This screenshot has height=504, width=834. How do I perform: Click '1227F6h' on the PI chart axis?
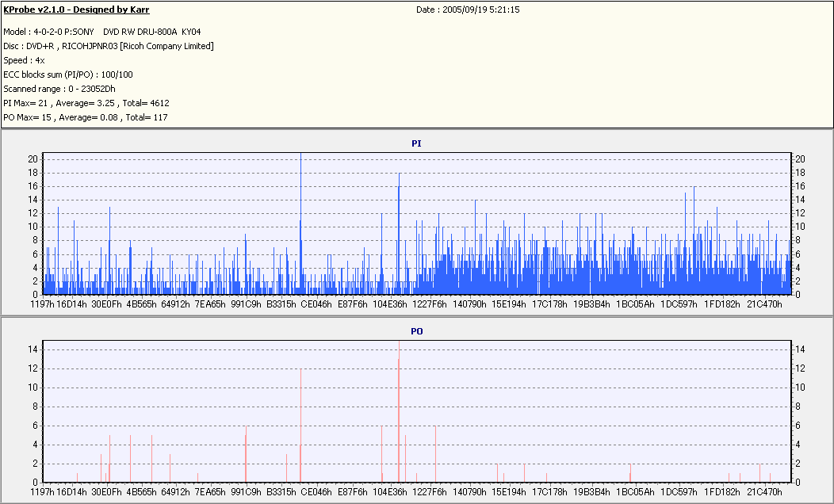click(429, 304)
